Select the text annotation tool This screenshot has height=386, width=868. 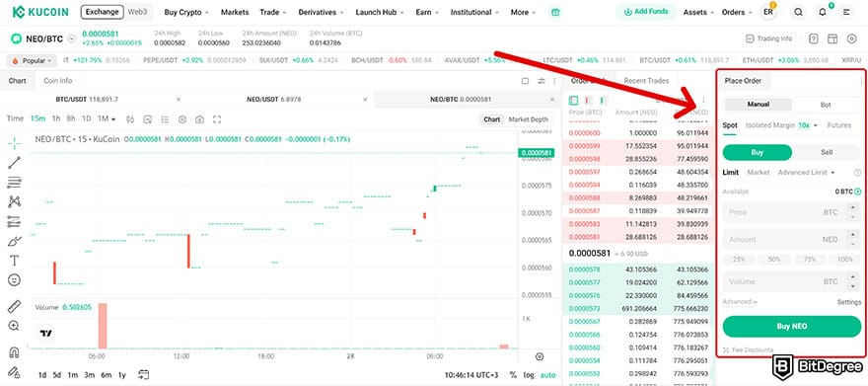click(15, 261)
